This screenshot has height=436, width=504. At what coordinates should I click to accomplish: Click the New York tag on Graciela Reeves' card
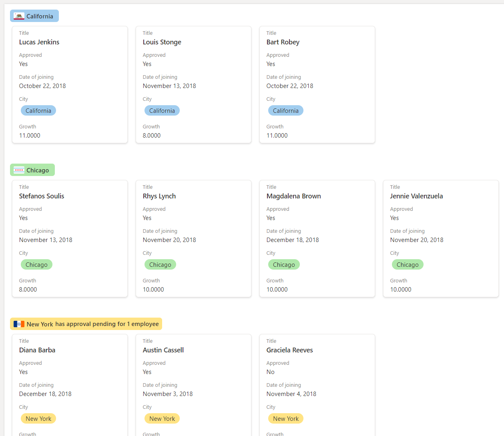pos(286,418)
